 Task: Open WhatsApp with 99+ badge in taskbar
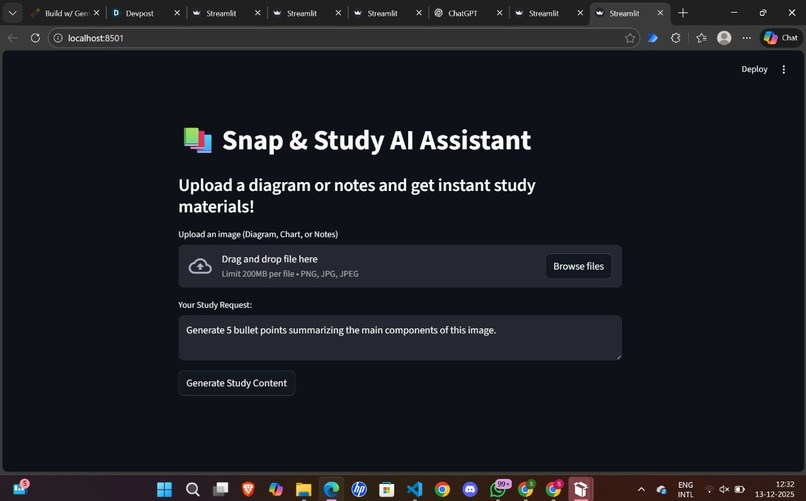click(x=499, y=488)
